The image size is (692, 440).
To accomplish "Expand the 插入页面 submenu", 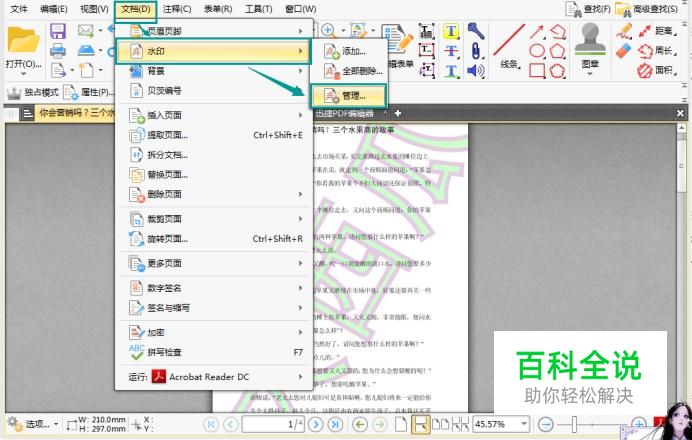I will (x=214, y=115).
